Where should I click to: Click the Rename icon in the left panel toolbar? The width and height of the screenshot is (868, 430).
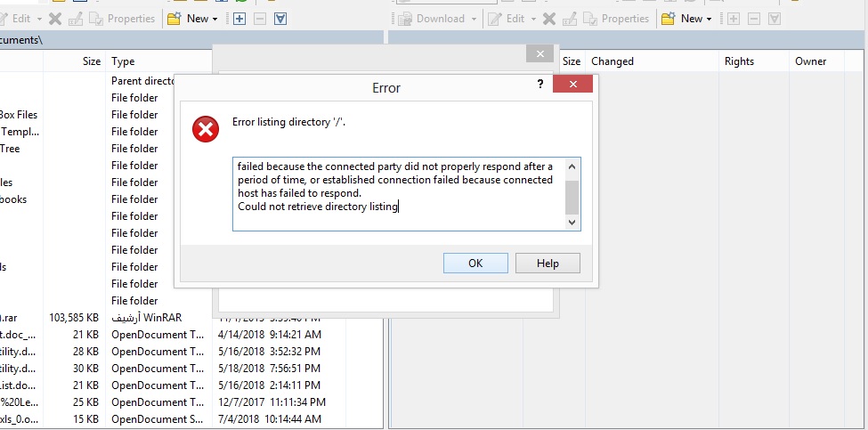tap(77, 19)
